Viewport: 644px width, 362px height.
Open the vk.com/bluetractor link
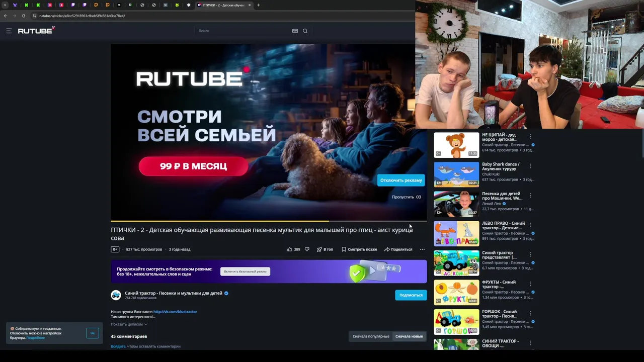(175, 312)
